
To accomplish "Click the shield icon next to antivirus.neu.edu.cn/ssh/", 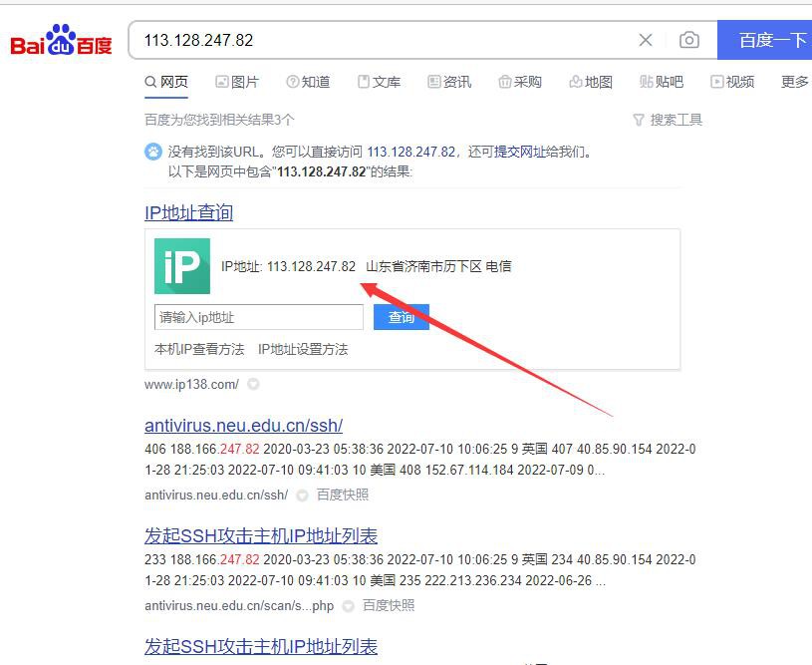I will 303,496.
